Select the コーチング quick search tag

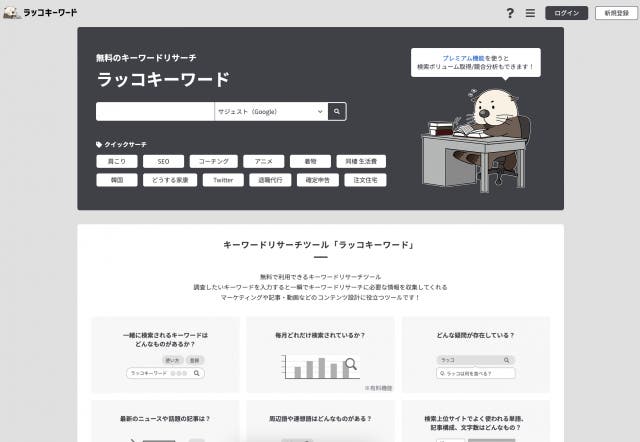[x=213, y=161]
